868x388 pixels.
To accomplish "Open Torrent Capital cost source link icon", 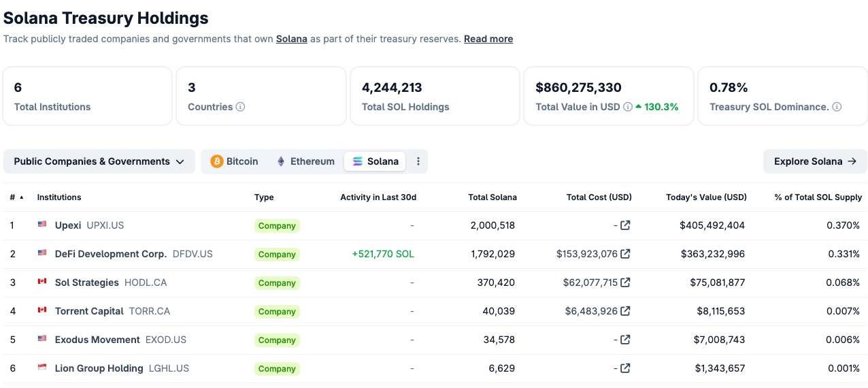I will [x=625, y=311].
